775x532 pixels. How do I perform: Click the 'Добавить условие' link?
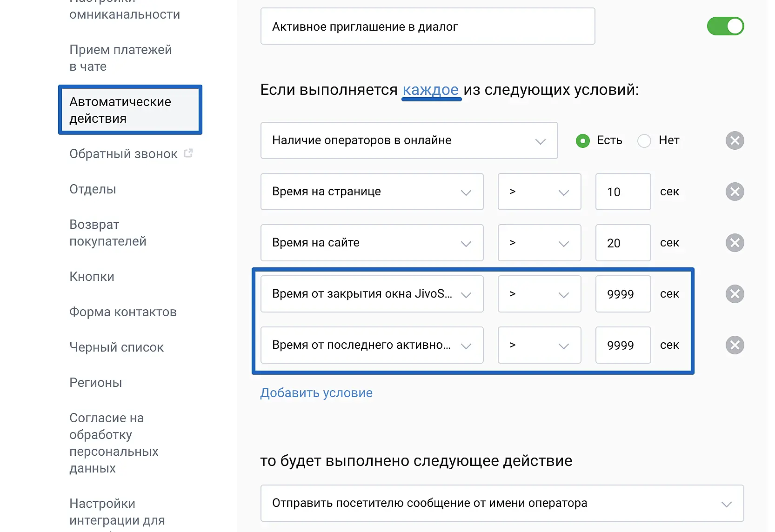pos(316,393)
